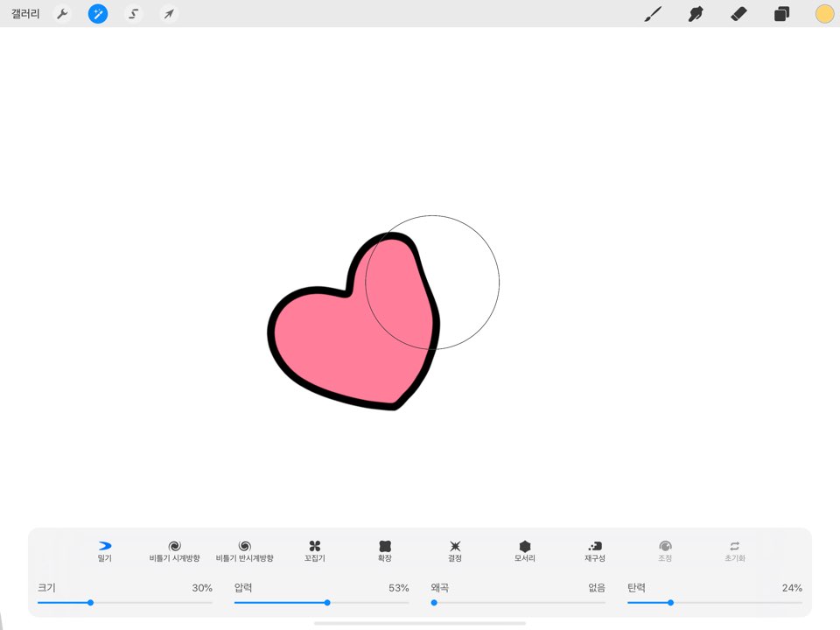Image resolution: width=840 pixels, height=630 pixels.
Task: Open the Adjustments magic wand menu
Action: 97,14
